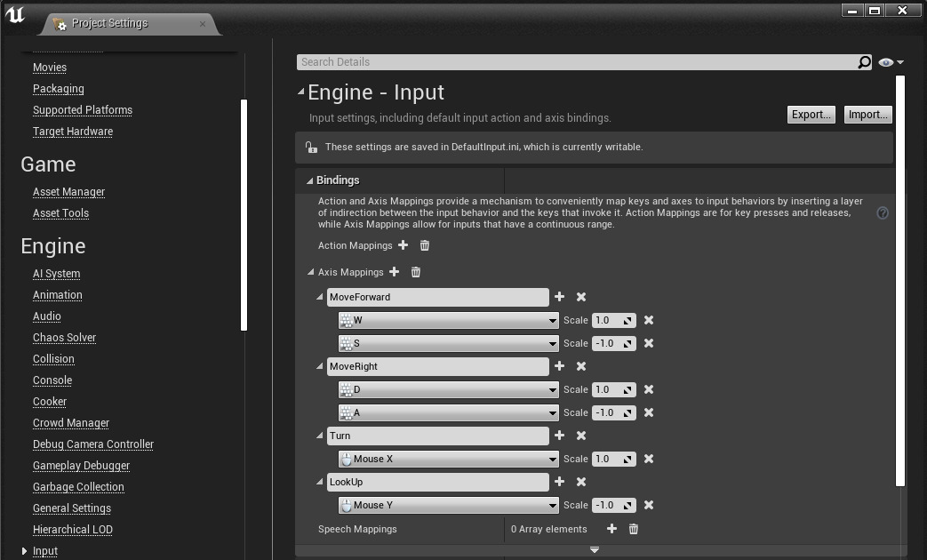This screenshot has height=560, width=927.
Task: Delete the W key binding
Action: click(x=649, y=320)
